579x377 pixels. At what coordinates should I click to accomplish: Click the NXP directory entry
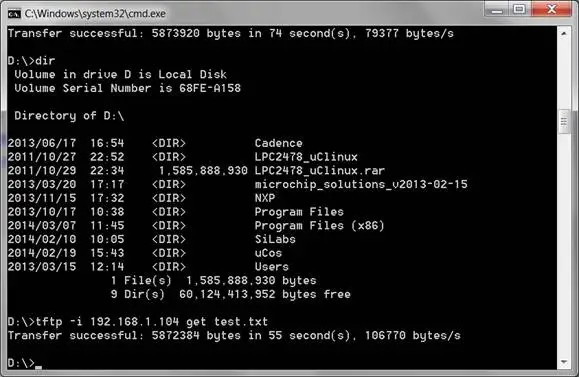pyautogui.click(x=265, y=198)
